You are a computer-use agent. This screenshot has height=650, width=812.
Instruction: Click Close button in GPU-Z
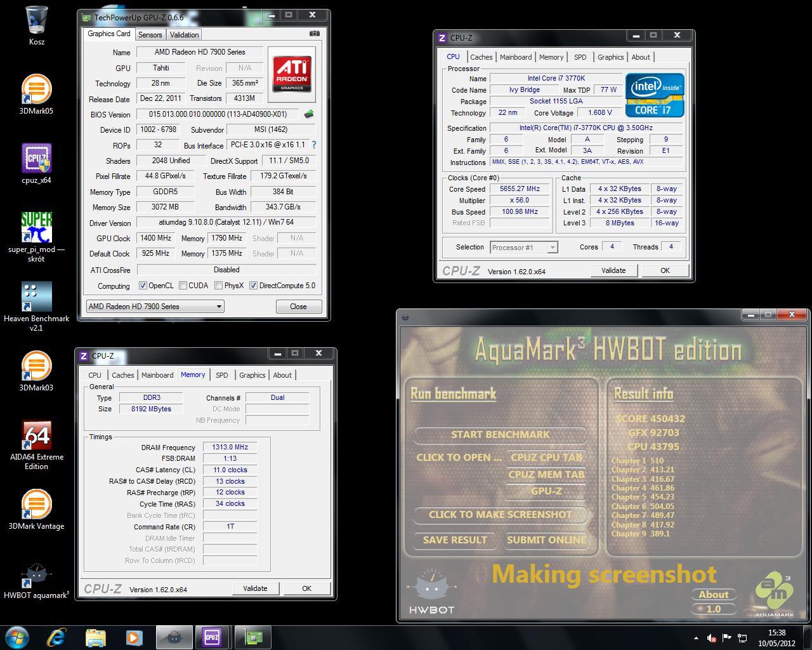(x=298, y=306)
